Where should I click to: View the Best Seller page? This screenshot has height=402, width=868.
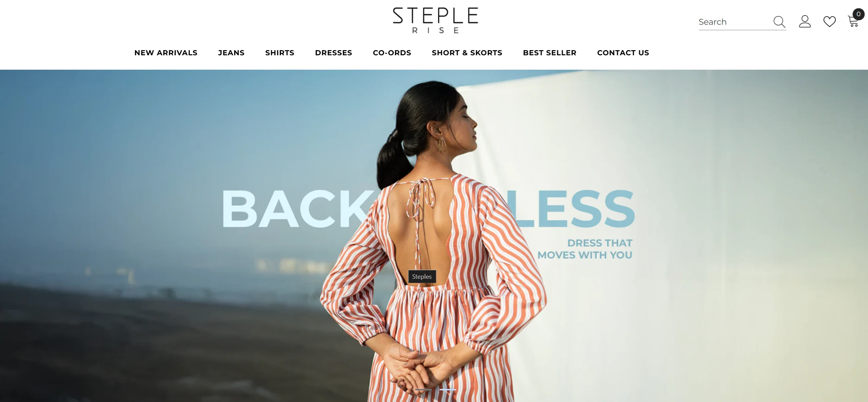(549, 53)
